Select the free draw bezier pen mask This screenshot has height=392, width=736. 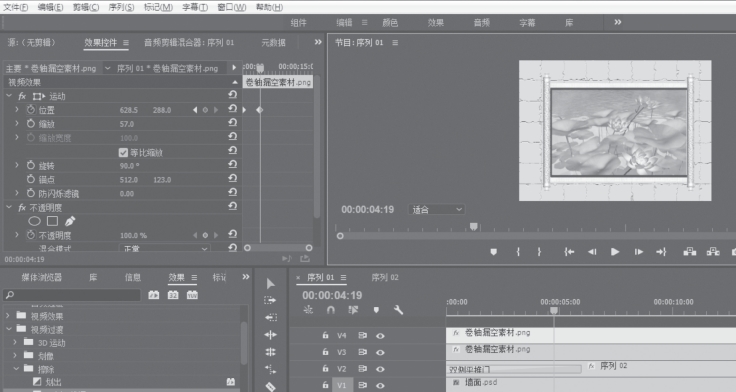point(70,221)
